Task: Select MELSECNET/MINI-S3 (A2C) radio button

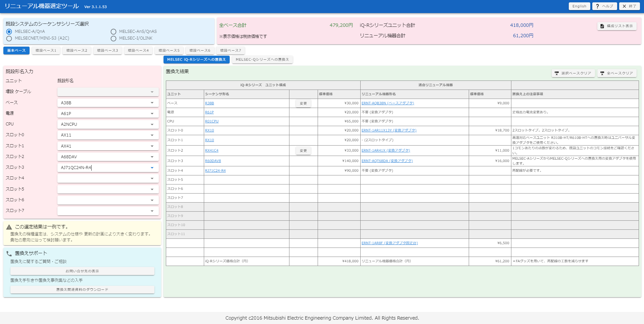Action: (9, 39)
